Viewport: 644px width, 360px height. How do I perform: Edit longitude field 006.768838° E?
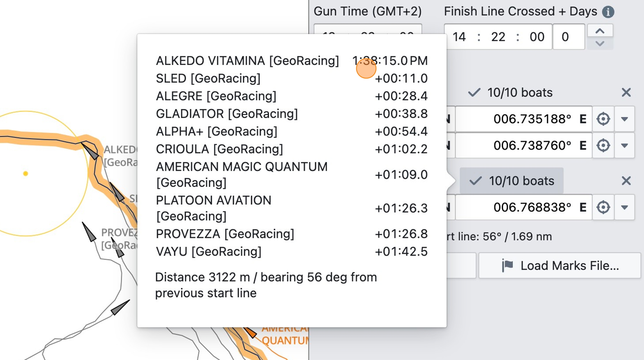(524, 207)
